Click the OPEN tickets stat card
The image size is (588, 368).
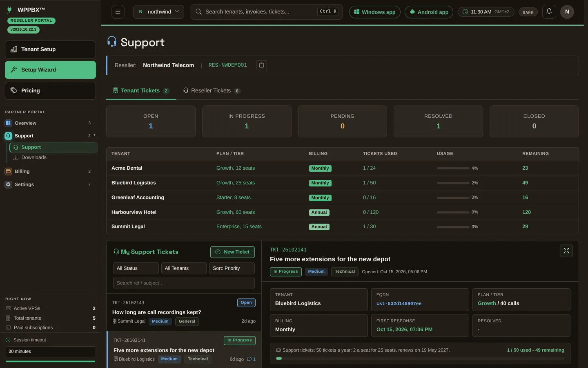(151, 121)
